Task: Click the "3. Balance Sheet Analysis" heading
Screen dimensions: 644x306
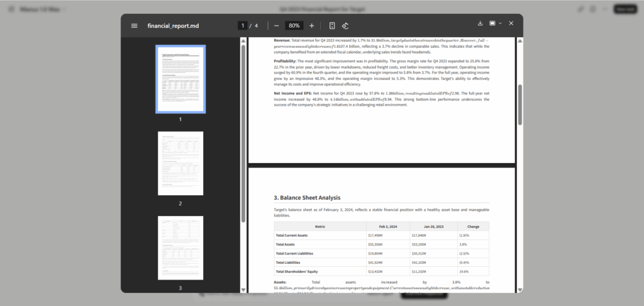Action: [x=307, y=198]
